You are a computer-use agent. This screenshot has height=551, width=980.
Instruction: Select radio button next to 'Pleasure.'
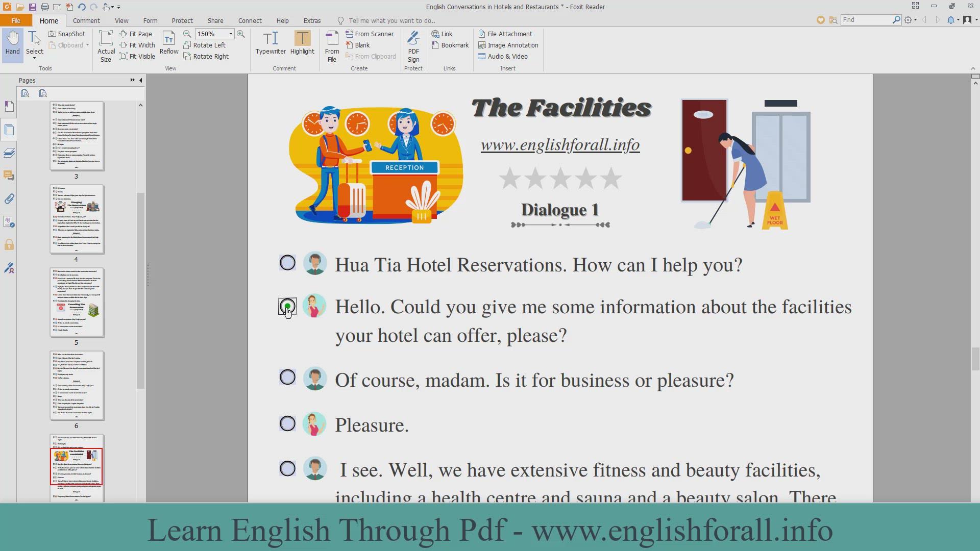(x=287, y=423)
